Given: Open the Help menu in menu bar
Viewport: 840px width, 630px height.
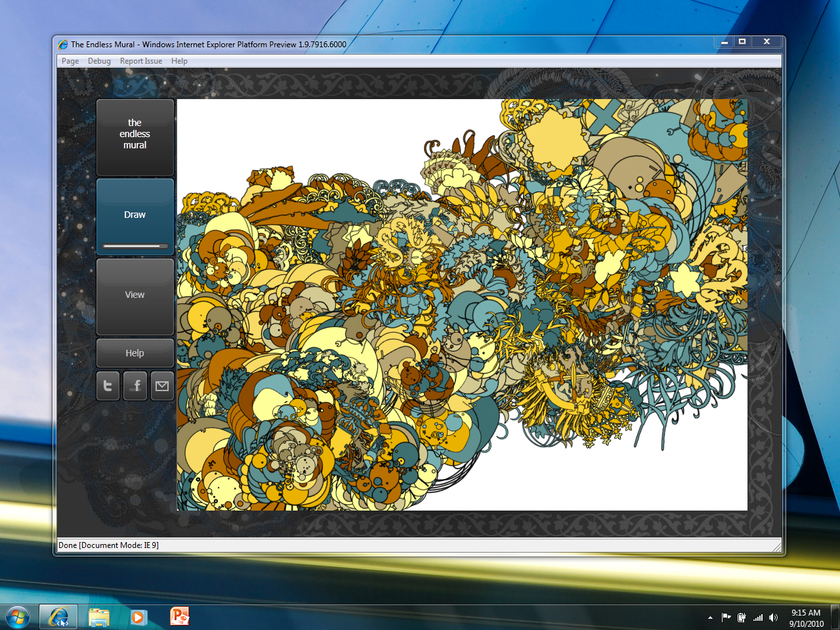Looking at the screenshot, I should (179, 61).
